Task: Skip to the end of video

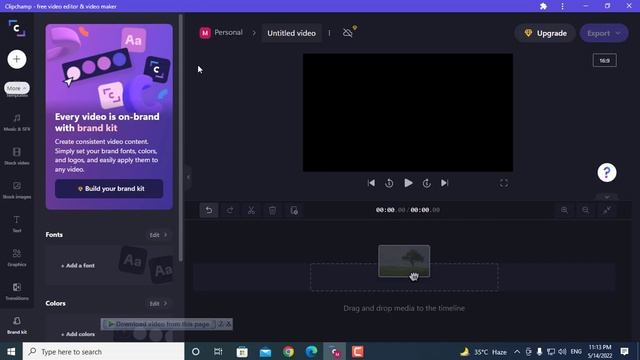Action: click(444, 183)
